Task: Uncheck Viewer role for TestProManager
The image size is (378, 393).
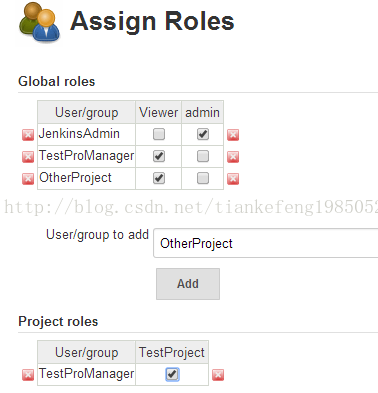Action: pos(159,156)
